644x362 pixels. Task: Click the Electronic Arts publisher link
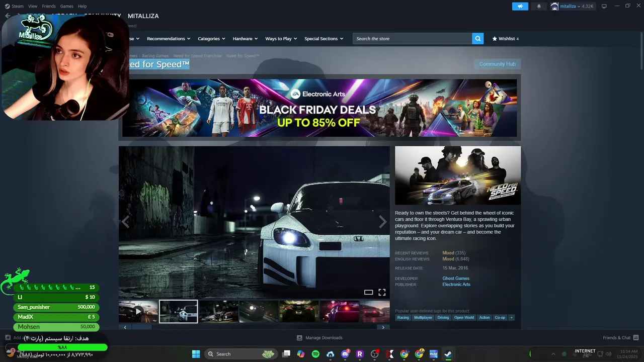point(456,285)
